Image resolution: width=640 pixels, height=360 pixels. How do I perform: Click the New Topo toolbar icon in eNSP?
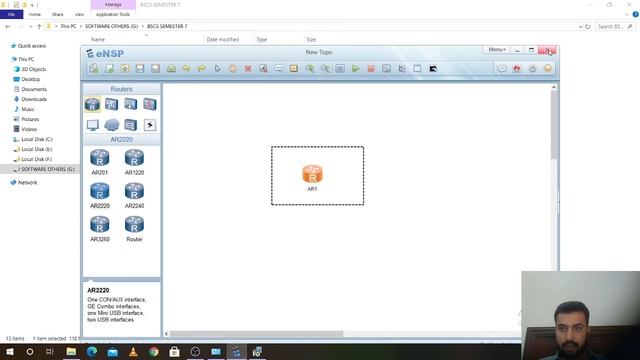pos(94,69)
